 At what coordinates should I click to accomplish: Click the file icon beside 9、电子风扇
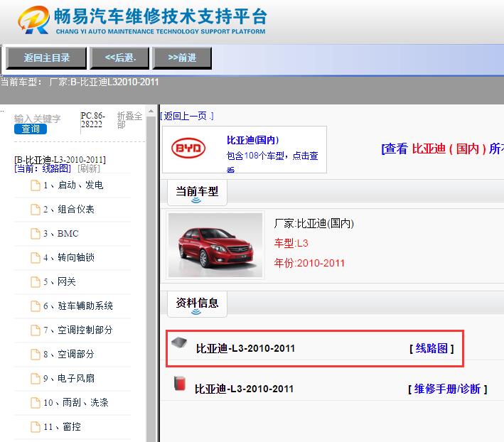click(x=36, y=378)
